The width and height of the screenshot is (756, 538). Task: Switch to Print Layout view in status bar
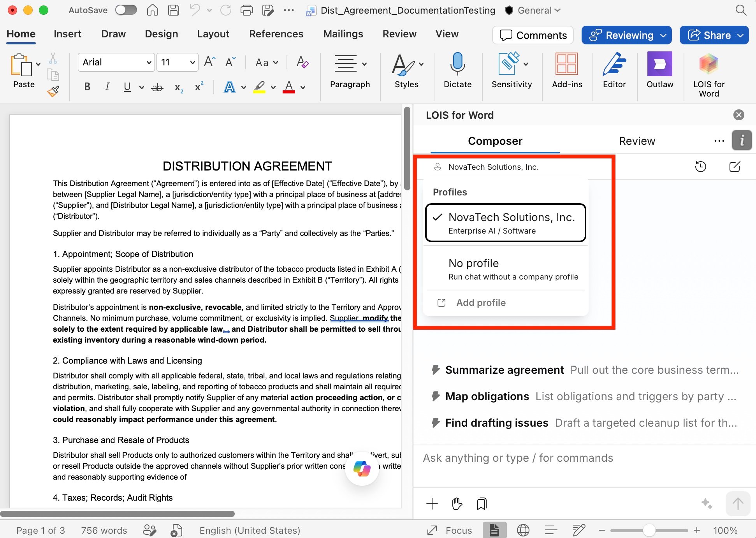coord(494,530)
